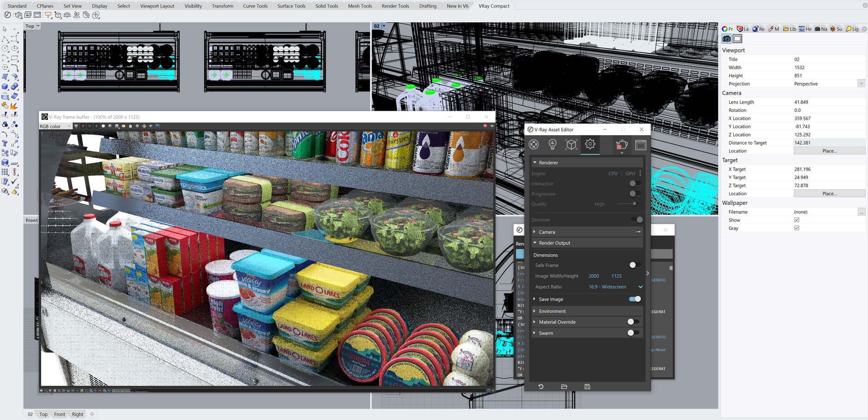Collapse the Render Output section

click(x=586, y=243)
